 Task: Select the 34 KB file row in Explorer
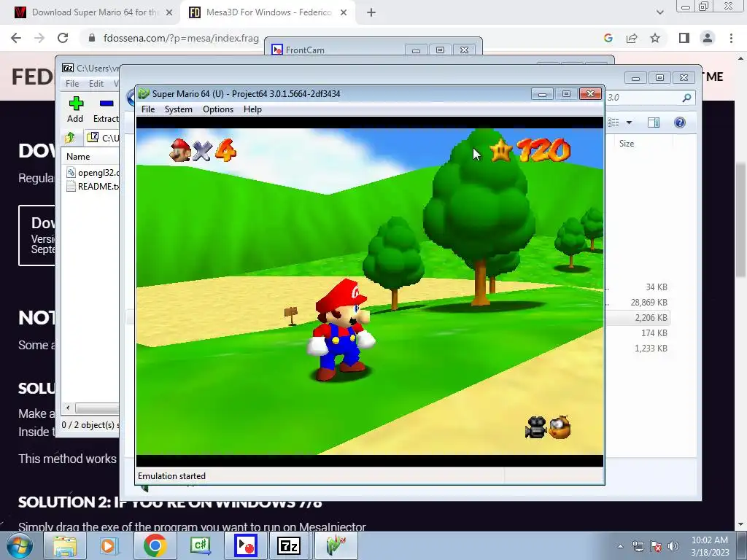pos(638,287)
